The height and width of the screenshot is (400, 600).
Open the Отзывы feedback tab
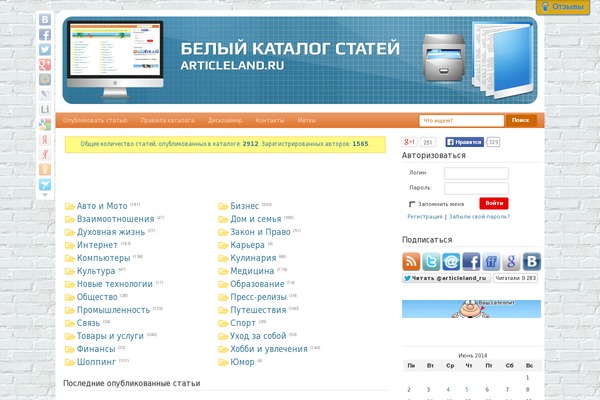point(563,7)
